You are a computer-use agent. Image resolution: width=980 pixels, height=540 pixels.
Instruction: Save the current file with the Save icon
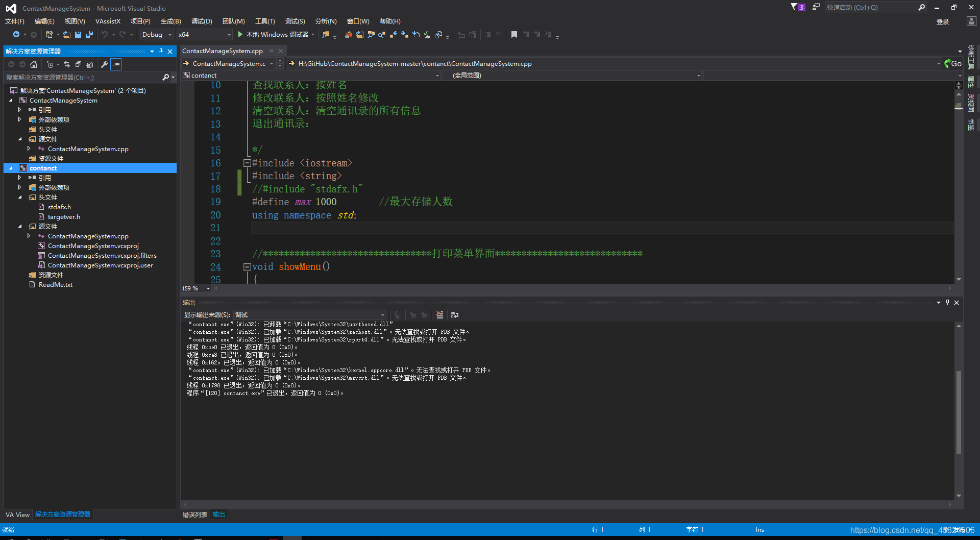tap(78, 35)
